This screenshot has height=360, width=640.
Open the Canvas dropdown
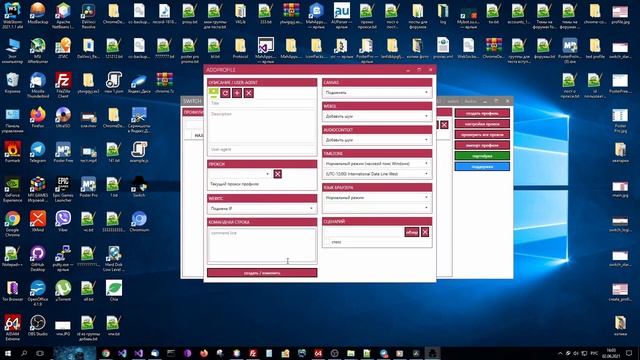pyautogui.click(x=377, y=93)
